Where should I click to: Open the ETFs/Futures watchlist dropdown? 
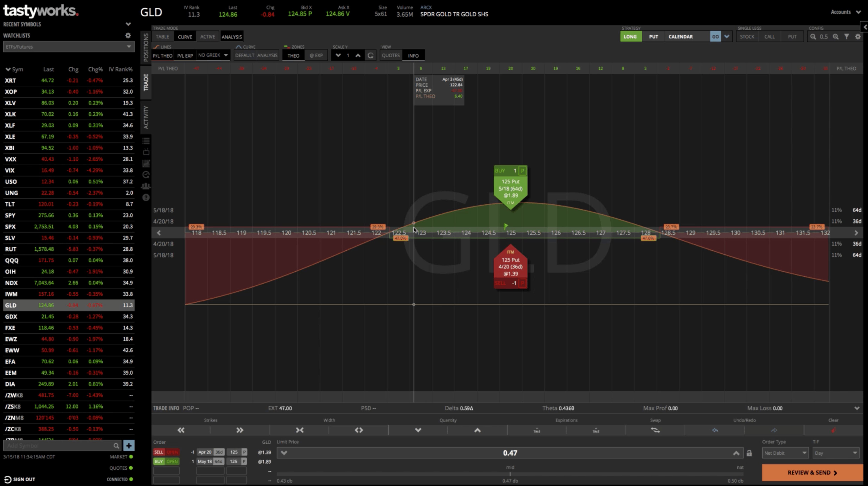click(x=69, y=47)
